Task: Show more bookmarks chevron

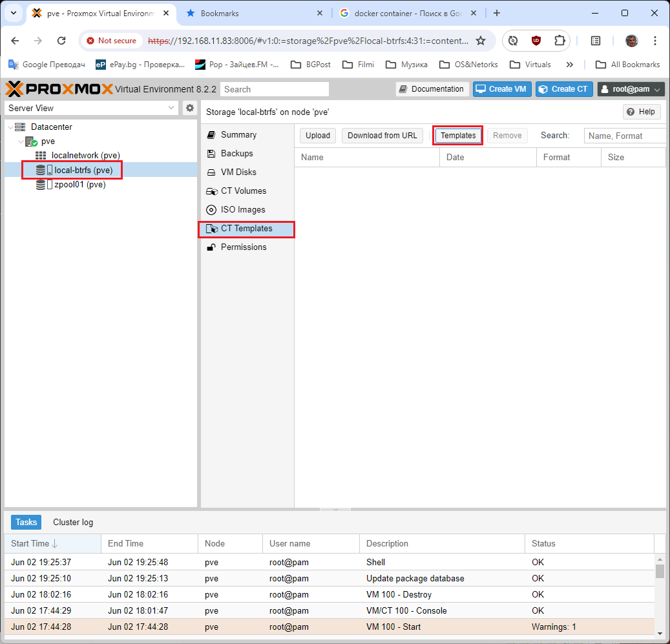Action: coord(569,65)
